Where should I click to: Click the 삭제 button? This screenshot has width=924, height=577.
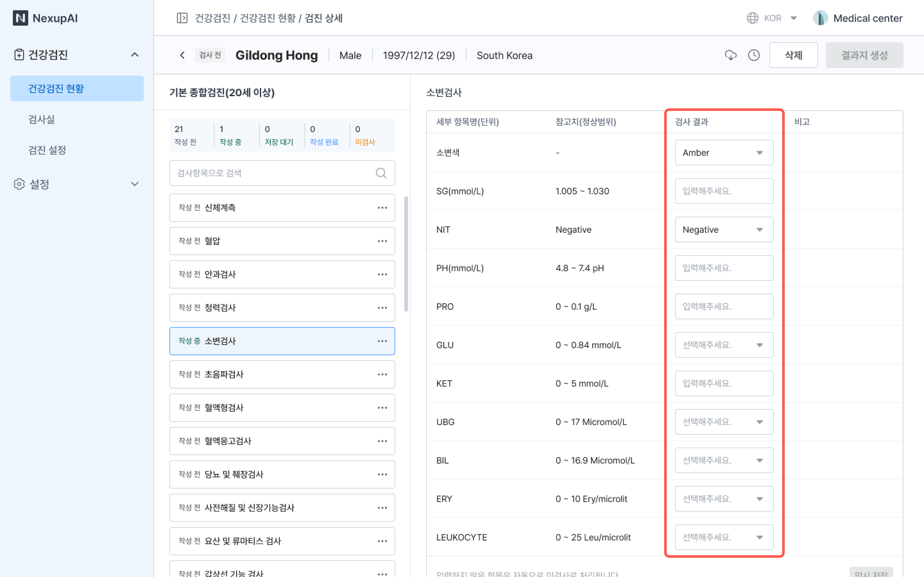(x=793, y=55)
